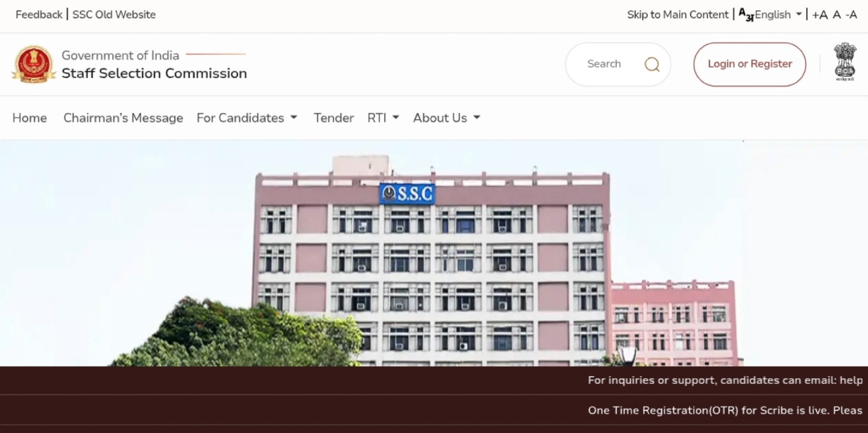The width and height of the screenshot is (868, 433).
Task: Click the SSC building banner image
Action: tap(434, 253)
